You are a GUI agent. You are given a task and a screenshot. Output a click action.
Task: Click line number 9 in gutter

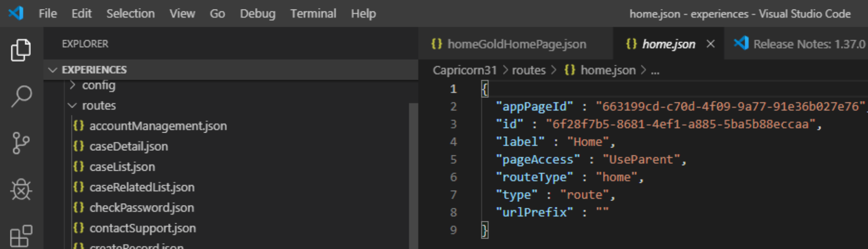pos(453,230)
